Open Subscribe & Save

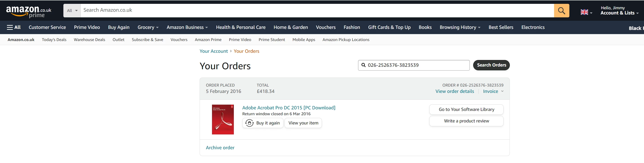[147, 40]
